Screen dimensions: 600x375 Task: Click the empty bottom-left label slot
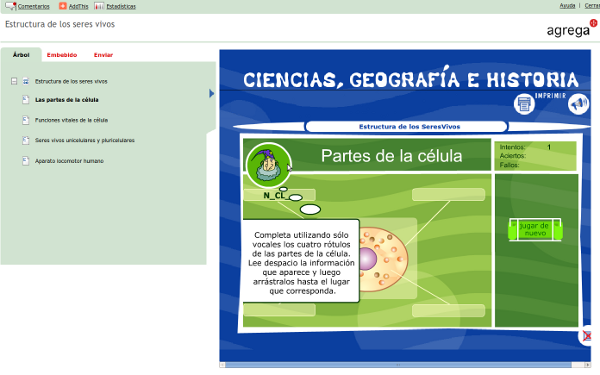coord(279,310)
